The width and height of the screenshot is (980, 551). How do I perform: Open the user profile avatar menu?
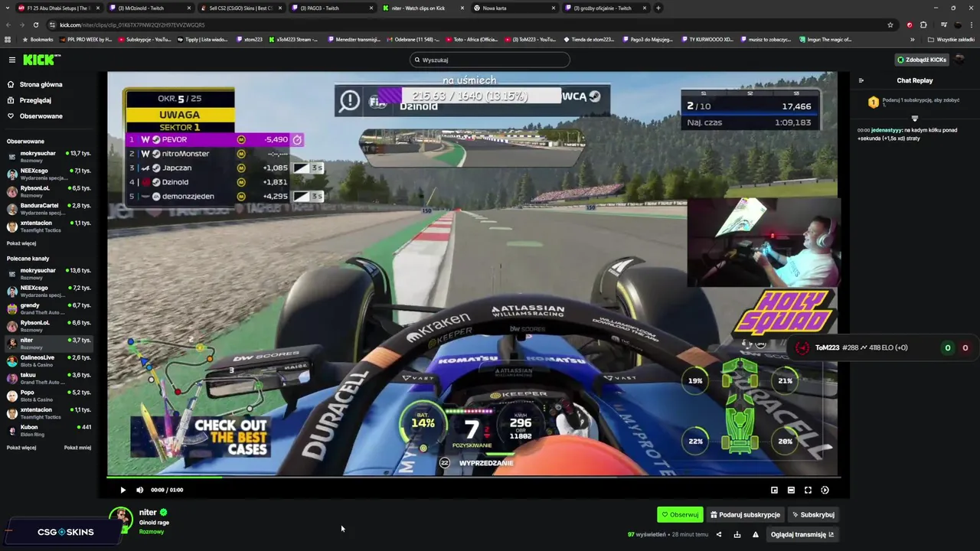click(x=960, y=60)
